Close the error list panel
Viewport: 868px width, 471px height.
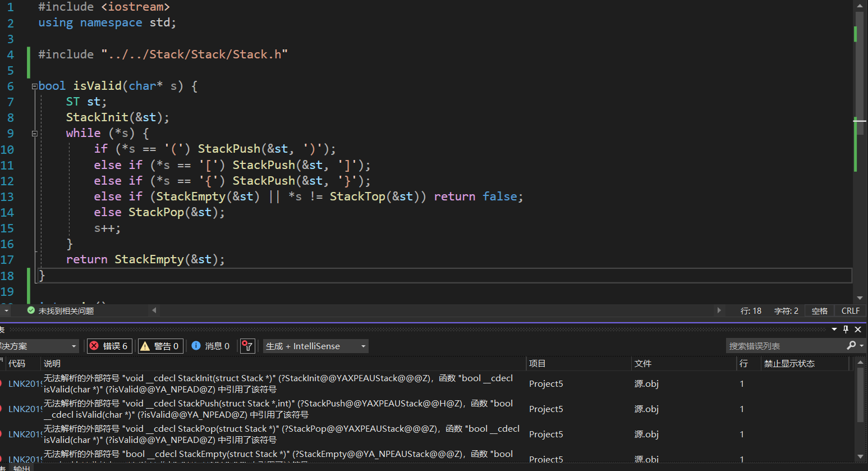pyautogui.click(x=858, y=330)
